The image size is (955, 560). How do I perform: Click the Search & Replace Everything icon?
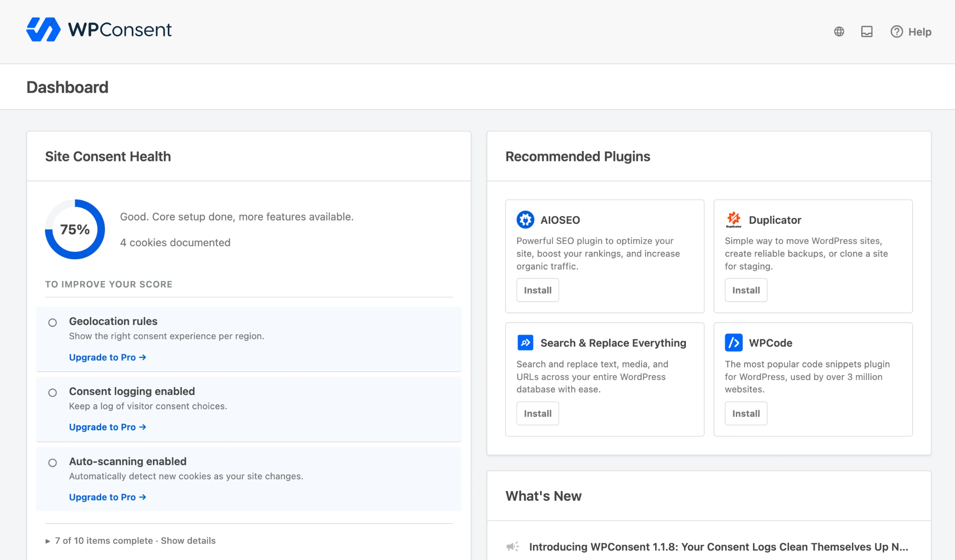(x=526, y=343)
